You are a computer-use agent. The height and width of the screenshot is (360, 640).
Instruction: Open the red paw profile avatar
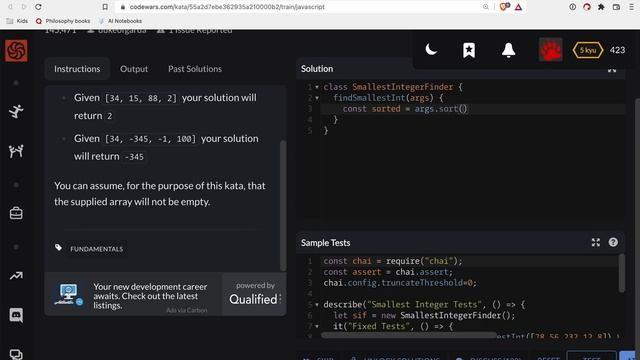click(550, 50)
